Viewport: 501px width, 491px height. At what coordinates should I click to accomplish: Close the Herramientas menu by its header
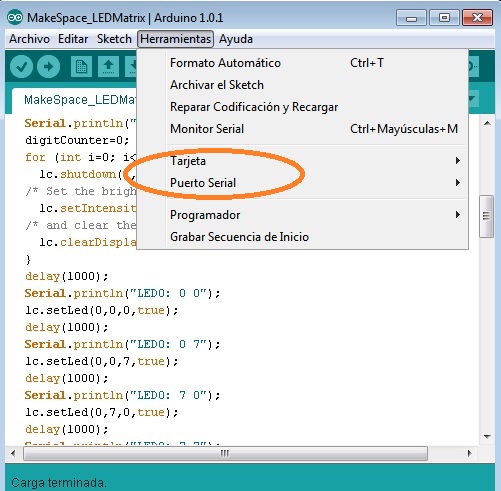(x=175, y=39)
